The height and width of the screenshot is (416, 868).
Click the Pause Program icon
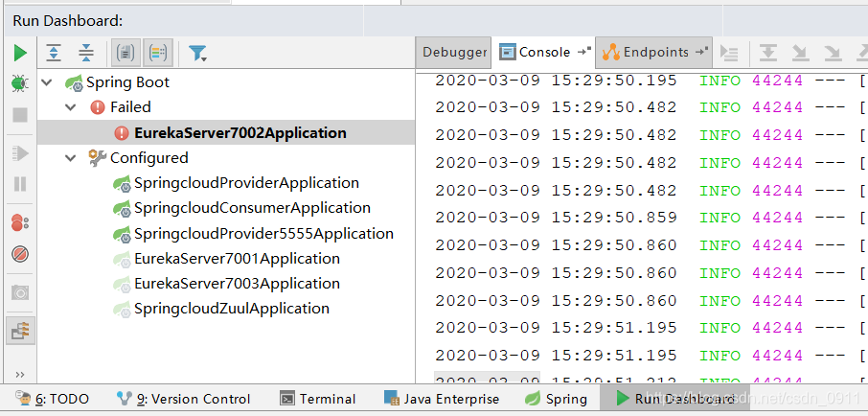[x=20, y=183]
